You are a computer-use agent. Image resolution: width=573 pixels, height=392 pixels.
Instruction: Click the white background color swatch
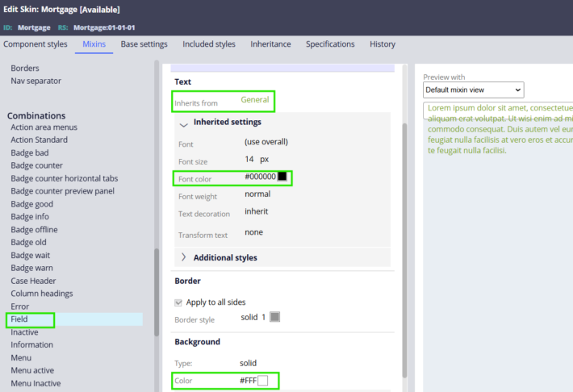click(263, 381)
